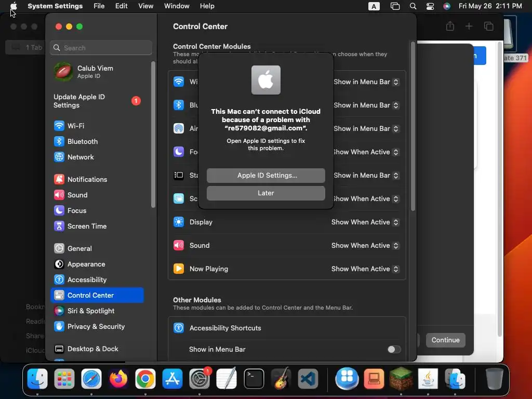Open Visual Studio Code from the Dock

tap(308, 379)
